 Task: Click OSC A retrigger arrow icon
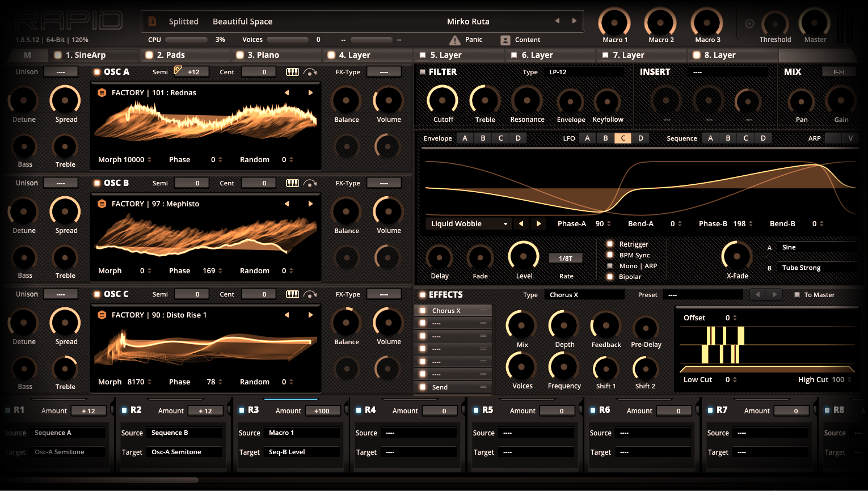tap(310, 72)
